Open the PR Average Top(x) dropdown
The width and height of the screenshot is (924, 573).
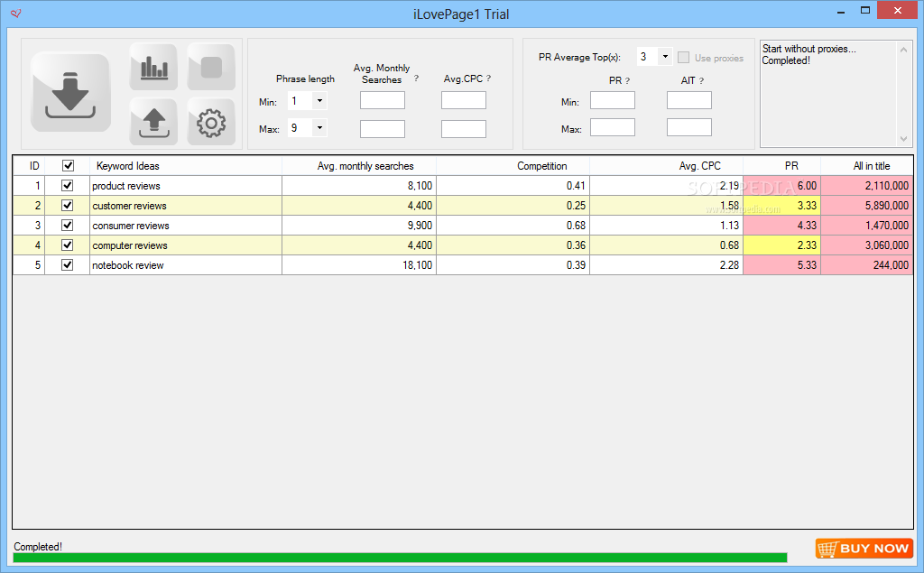pos(665,57)
